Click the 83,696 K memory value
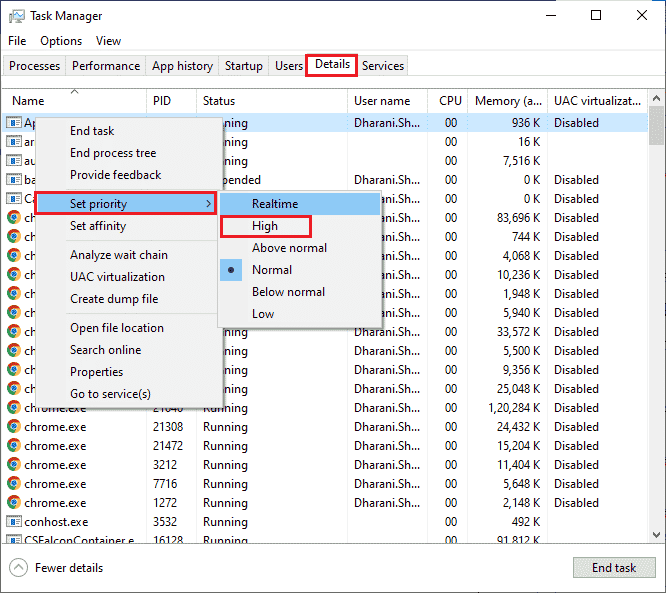This screenshot has width=666, height=593. coord(518,218)
